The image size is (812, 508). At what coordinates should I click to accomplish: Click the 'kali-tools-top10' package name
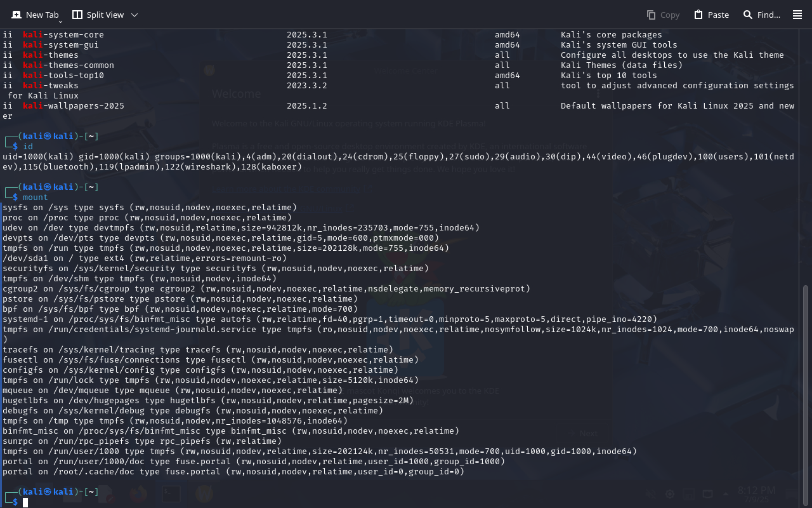pos(63,76)
